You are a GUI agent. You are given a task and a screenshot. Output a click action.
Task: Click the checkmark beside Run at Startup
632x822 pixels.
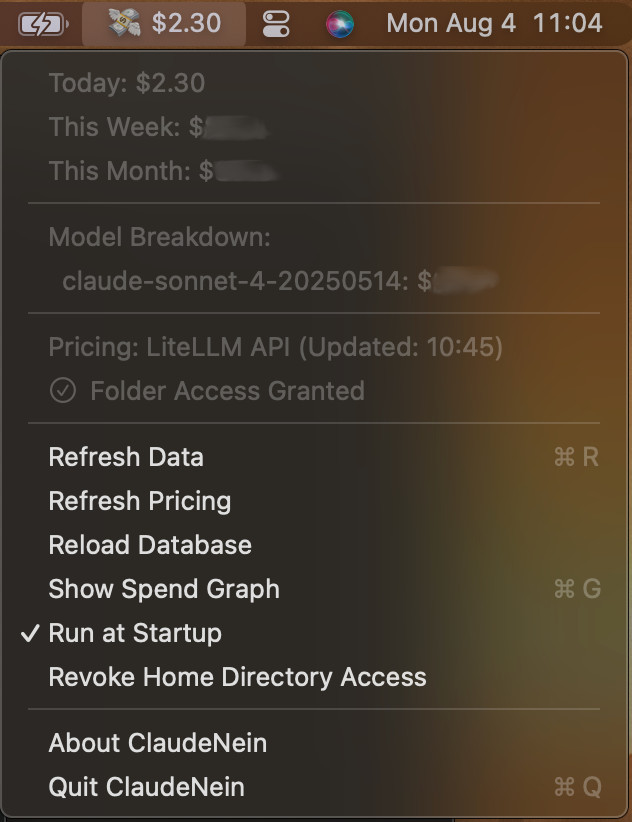(x=31, y=633)
